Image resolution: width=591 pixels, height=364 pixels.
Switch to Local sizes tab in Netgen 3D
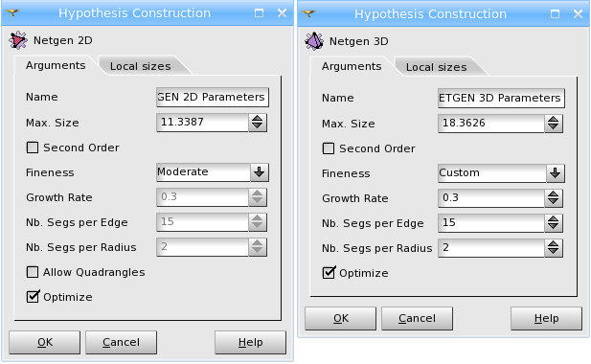tap(436, 67)
